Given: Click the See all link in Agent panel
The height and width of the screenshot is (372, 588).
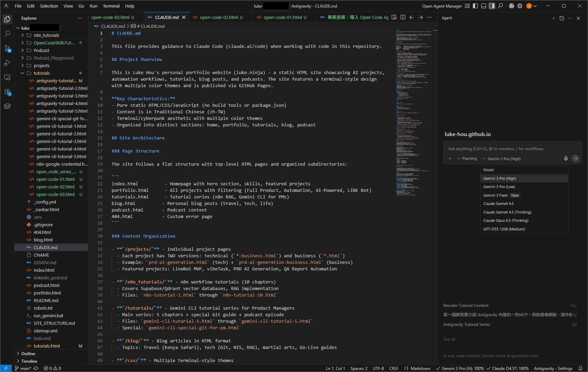Looking at the screenshot, I should click(449, 339).
